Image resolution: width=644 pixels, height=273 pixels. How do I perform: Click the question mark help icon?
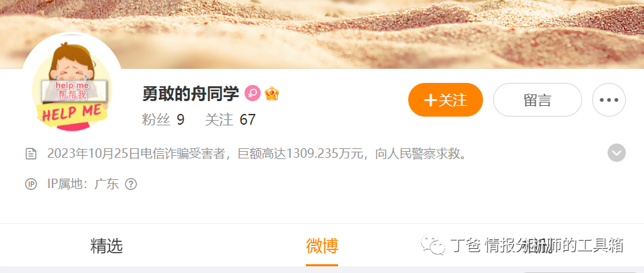(x=131, y=184)
